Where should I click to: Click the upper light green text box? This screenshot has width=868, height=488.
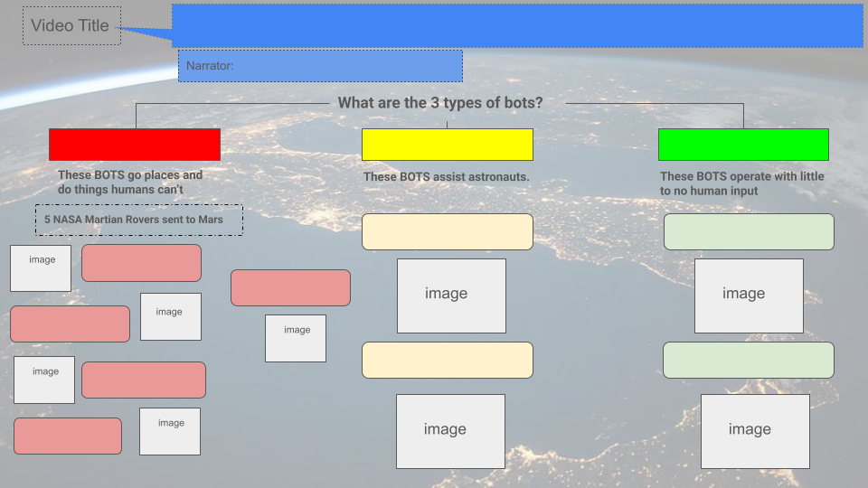748,231
